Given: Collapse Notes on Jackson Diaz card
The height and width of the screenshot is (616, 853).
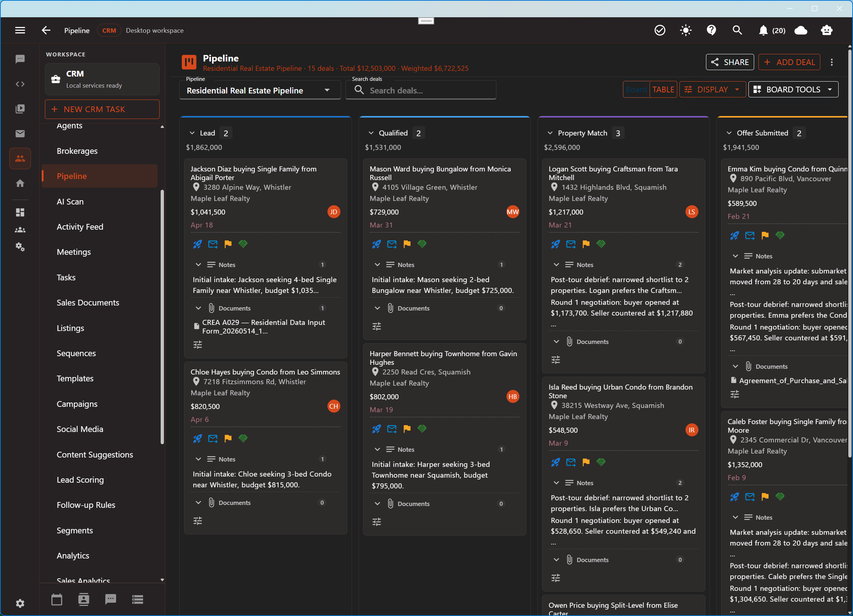Looking at the screenshot, I should tap(198, 265).
